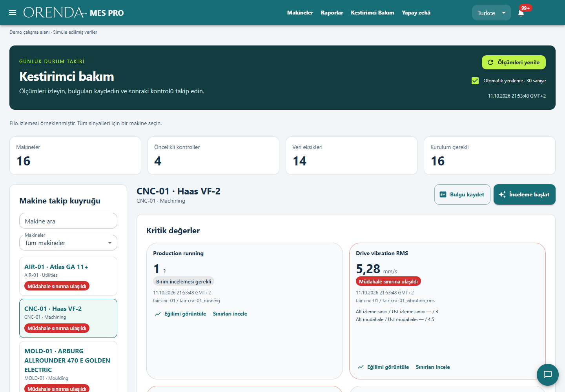Screen dimensions: 565x392
Task: Select the AIR-01 · Atlas GA 11+ machine card
Action: (68, 276)
